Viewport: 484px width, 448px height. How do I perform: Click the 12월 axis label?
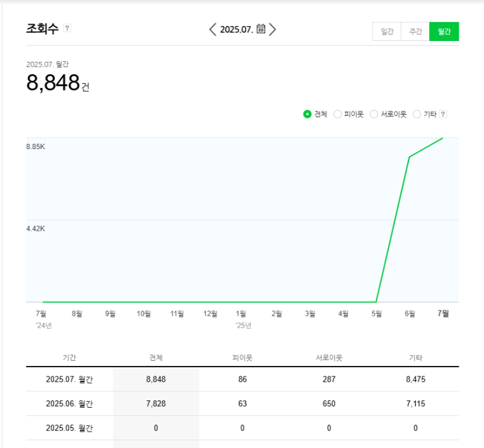pyautogui.click(x=210, y=314)
